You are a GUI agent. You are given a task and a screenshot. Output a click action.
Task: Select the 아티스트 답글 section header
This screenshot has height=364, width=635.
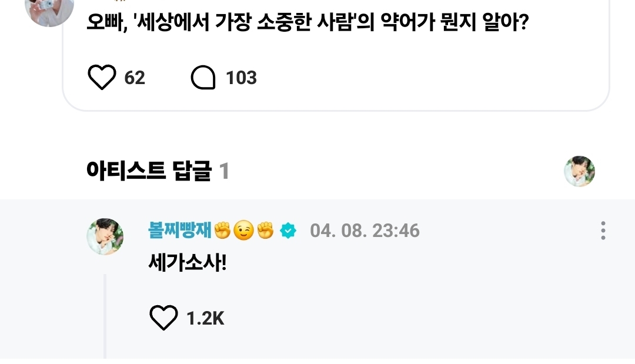149,171
